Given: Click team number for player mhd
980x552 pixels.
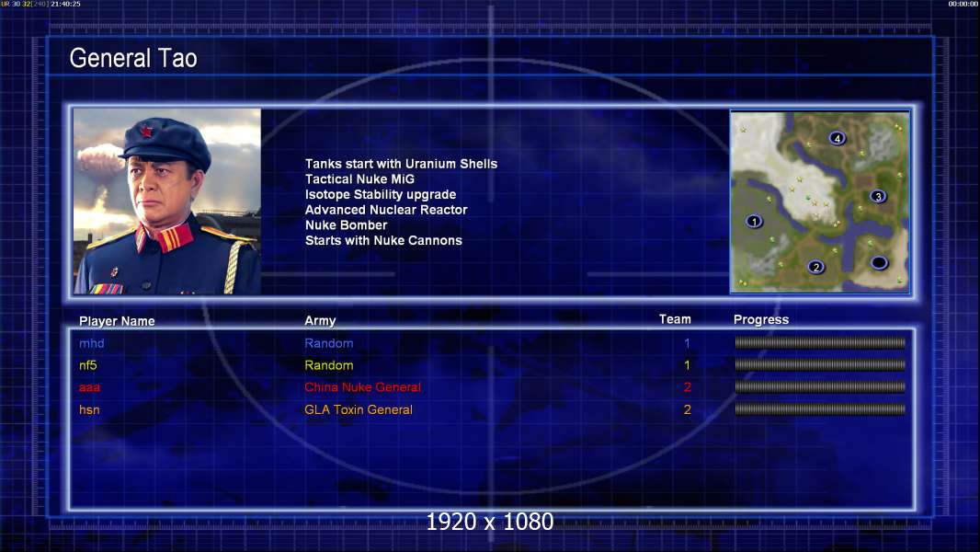Looking at the screenshot, I should pos(687,343).
